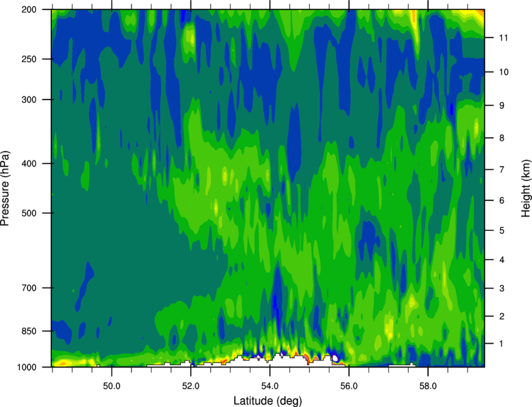
Task: Click the 5 km height label
Action: click(502, 230)
